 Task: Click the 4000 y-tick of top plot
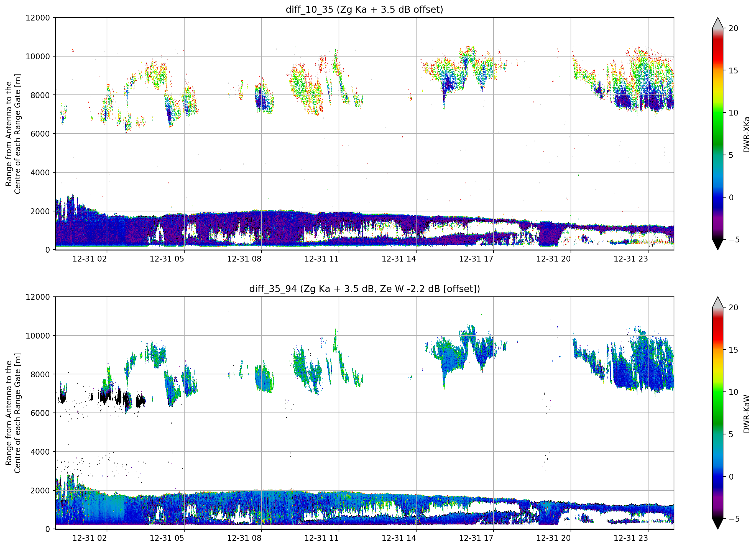click(x=40, y=173)
